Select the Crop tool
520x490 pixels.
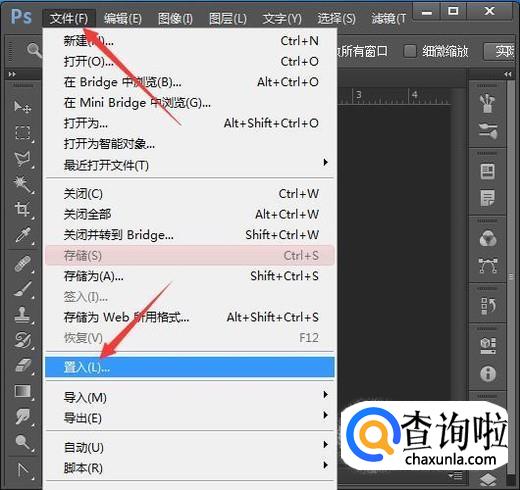23,210
